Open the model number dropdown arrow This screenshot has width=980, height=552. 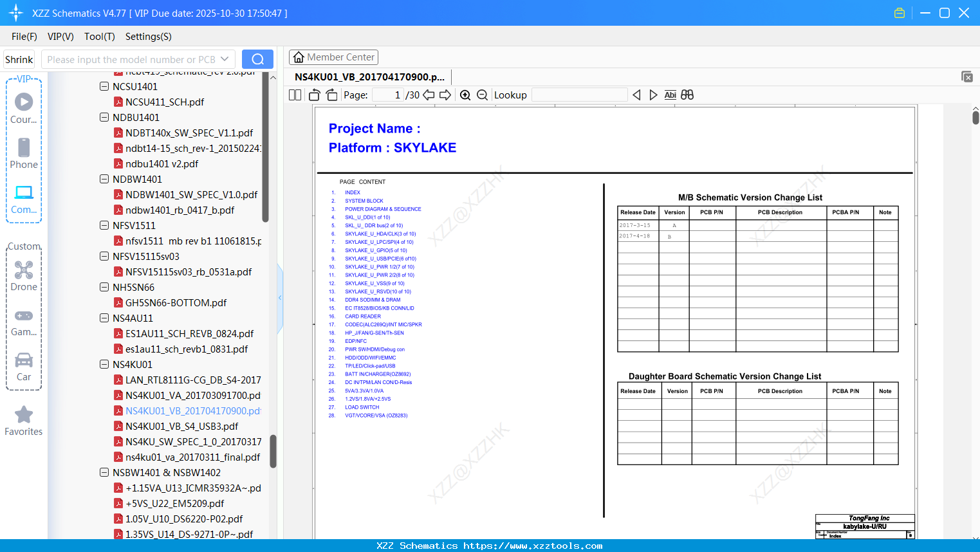[x=225, y=59]
